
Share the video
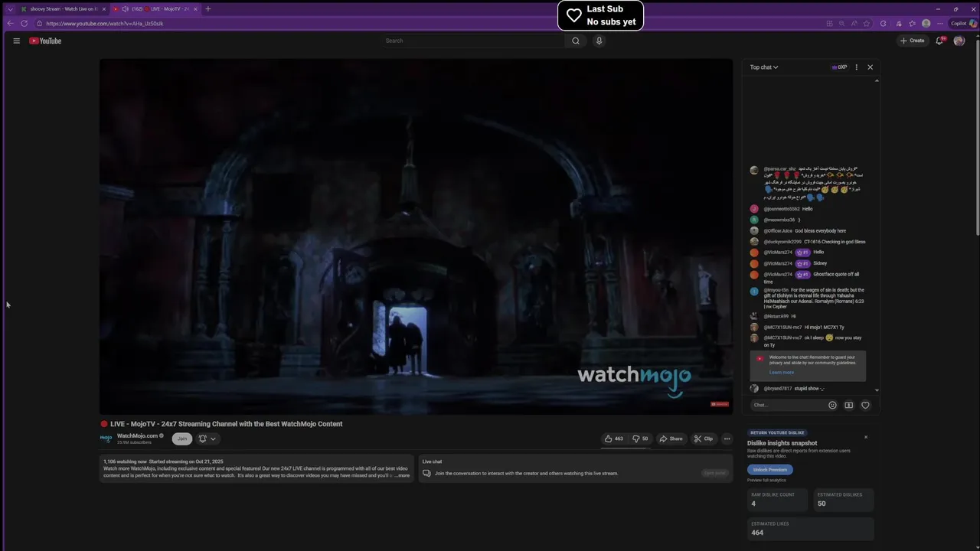671,439
